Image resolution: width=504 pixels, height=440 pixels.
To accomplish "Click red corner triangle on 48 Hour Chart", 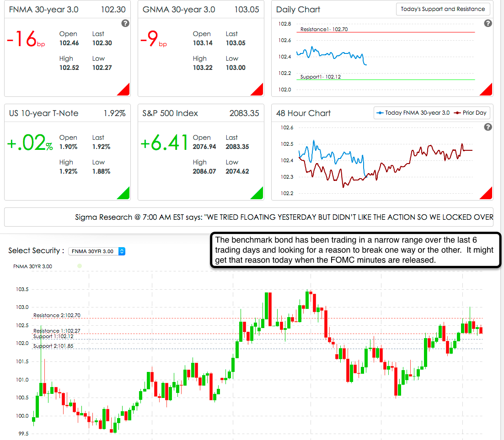I will click(x=487, y=194).
